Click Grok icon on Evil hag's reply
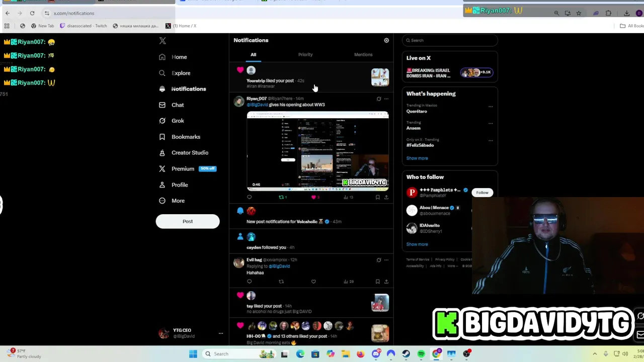The image size is (644, 362). [379, 260]
